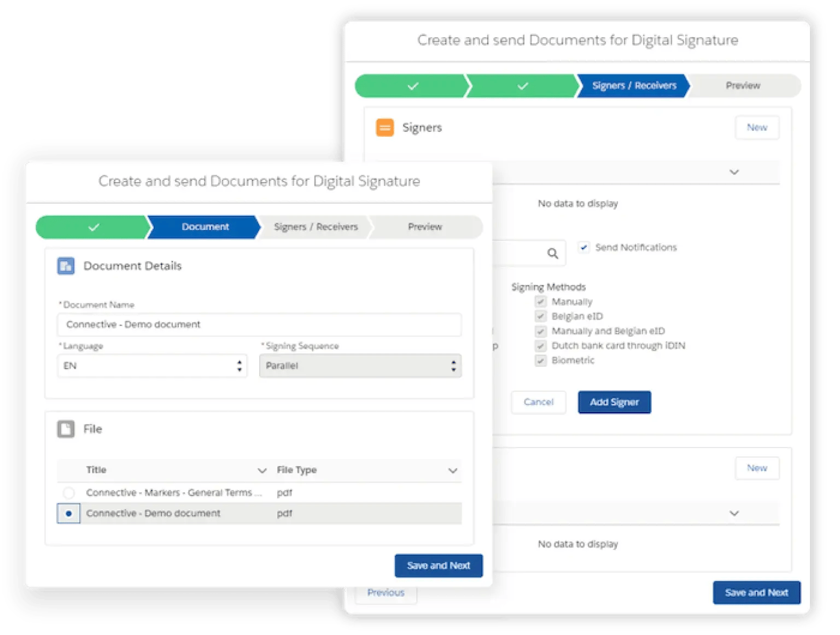The image size is (840, 635).
Task: Open the Language dropdown showing EN
Action: (152, 366)
